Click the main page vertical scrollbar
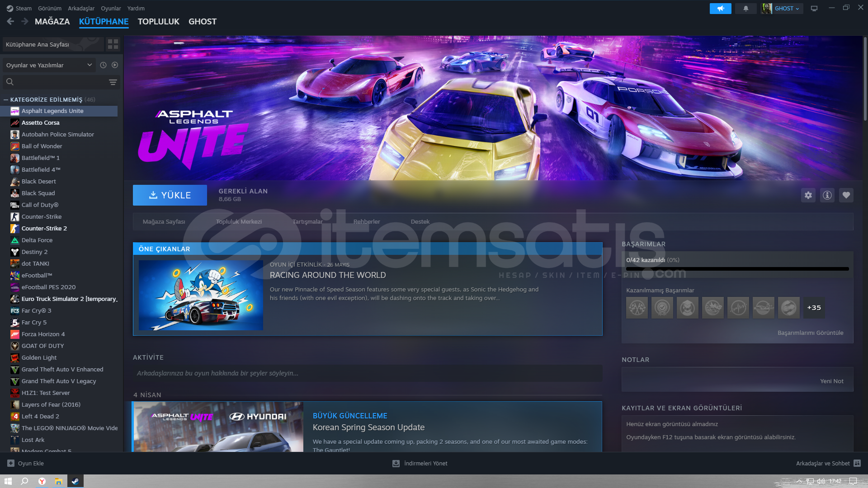868x488 pixels. coord(865,79)
